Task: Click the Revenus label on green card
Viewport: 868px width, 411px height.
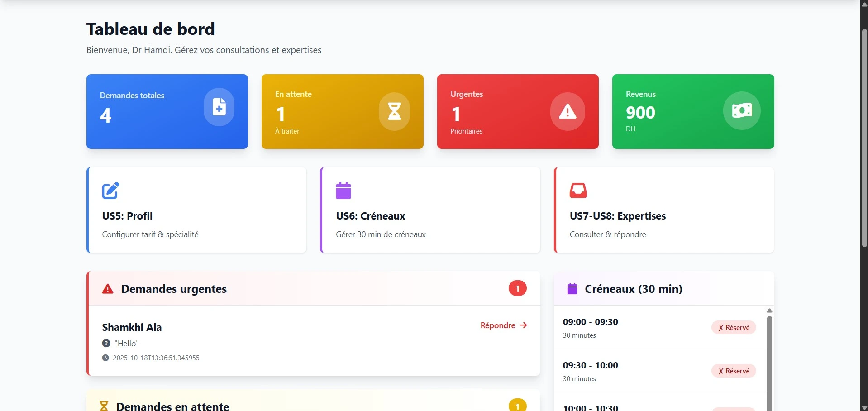Action: click(x=641, y=94)
